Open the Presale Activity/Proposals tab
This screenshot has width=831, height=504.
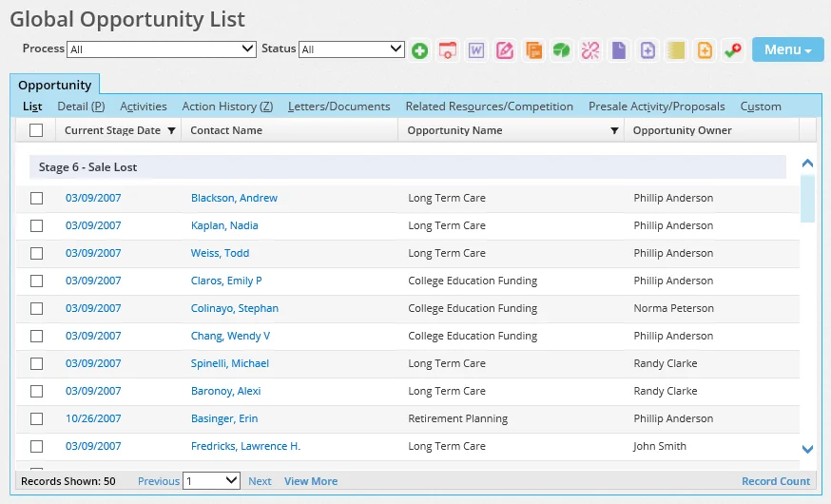(x=656, y=107)
